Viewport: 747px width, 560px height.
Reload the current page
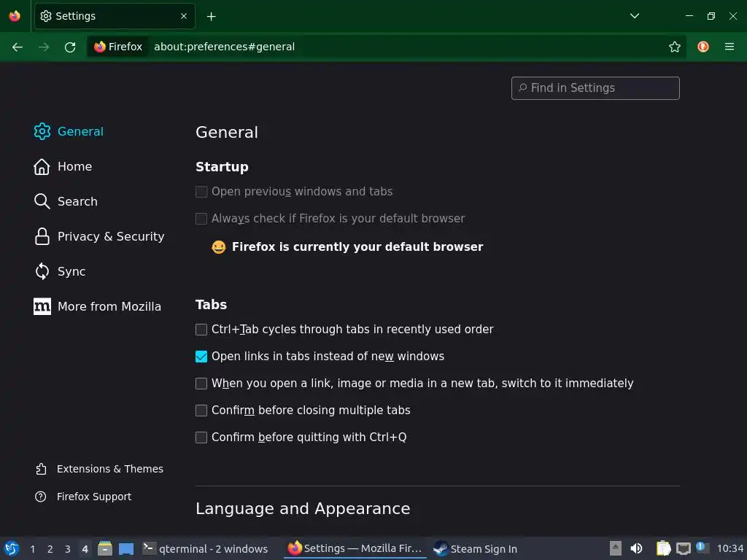coord(70,47)
